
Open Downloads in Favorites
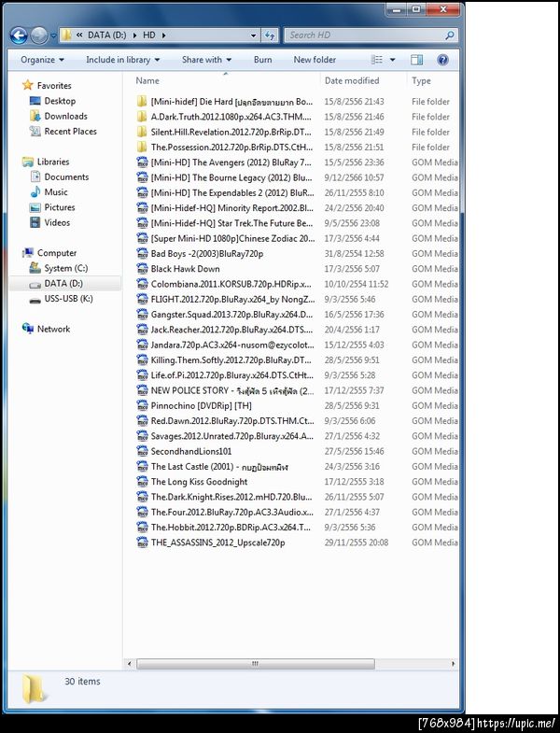[x=66, y=117]
